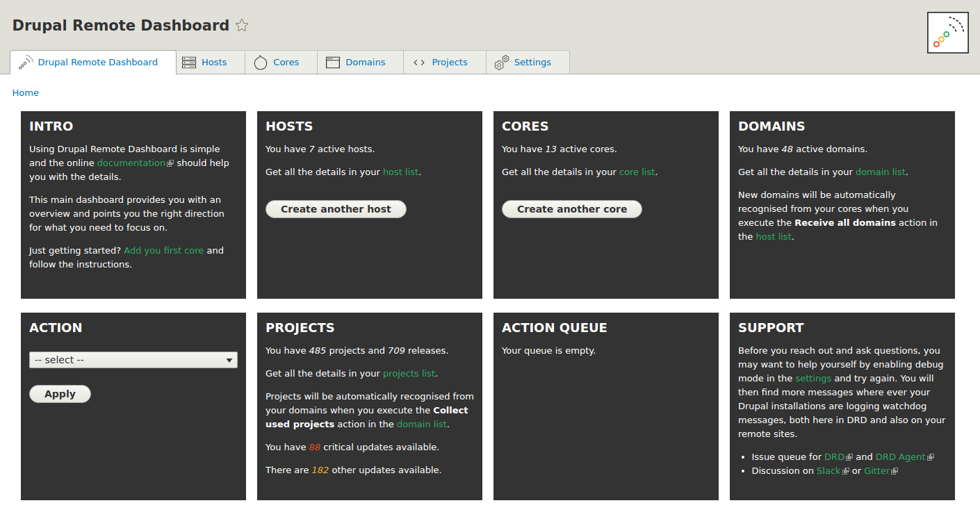Click the Projects code brackets icon
980x519 pixels.
tap(419, 63)
